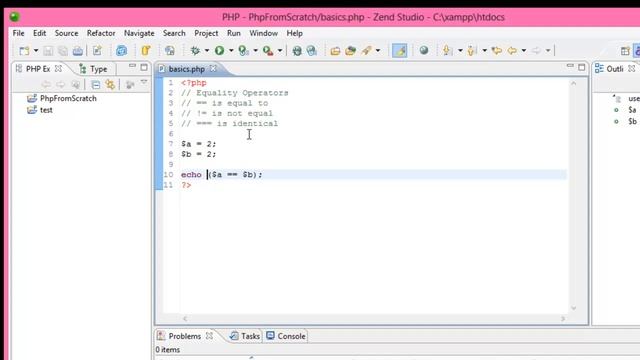Click the editor vertical scrollbar down arrow
640x360 pixels.
tap(573, 308)
